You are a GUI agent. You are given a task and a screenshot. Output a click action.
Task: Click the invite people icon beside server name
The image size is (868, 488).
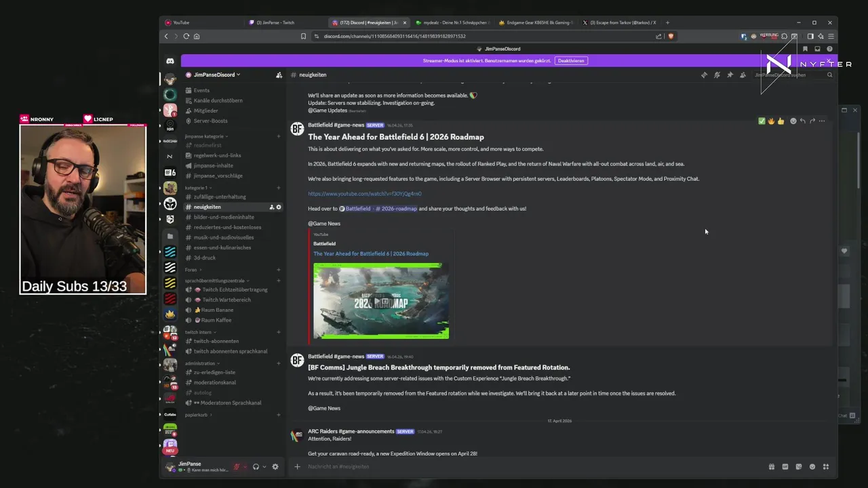point(279,75)
